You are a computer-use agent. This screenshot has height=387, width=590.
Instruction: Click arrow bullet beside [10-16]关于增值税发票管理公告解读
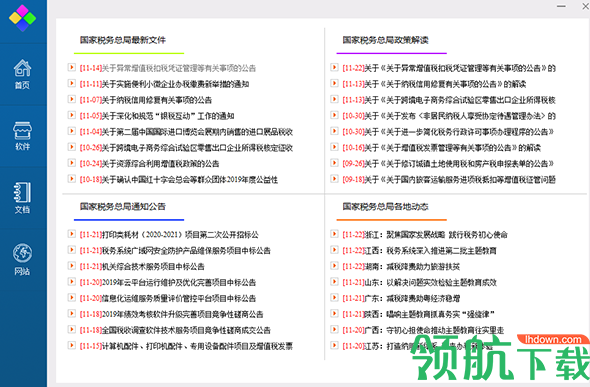click(334, 147)
